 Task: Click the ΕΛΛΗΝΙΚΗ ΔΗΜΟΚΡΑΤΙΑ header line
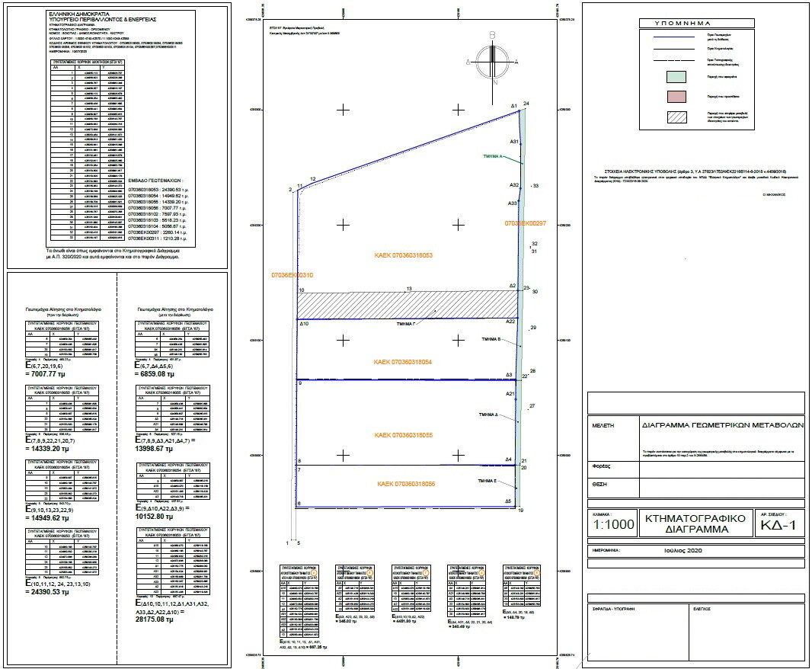(x=78, y=14)
